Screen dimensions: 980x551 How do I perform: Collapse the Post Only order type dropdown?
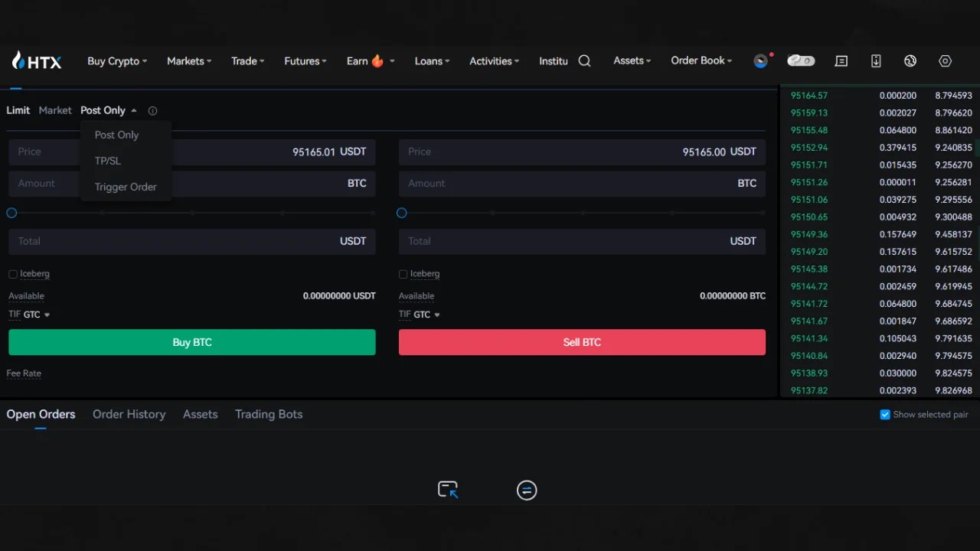click(x=108, y=109)
